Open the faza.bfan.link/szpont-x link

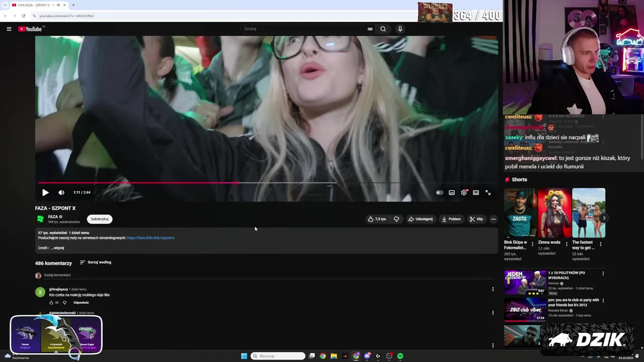tap(150, 238)
